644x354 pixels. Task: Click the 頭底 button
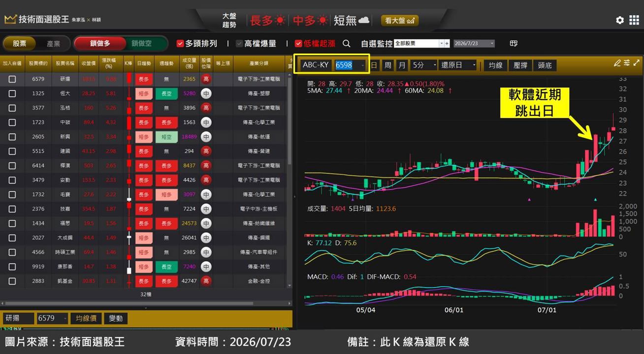point(545,65)
